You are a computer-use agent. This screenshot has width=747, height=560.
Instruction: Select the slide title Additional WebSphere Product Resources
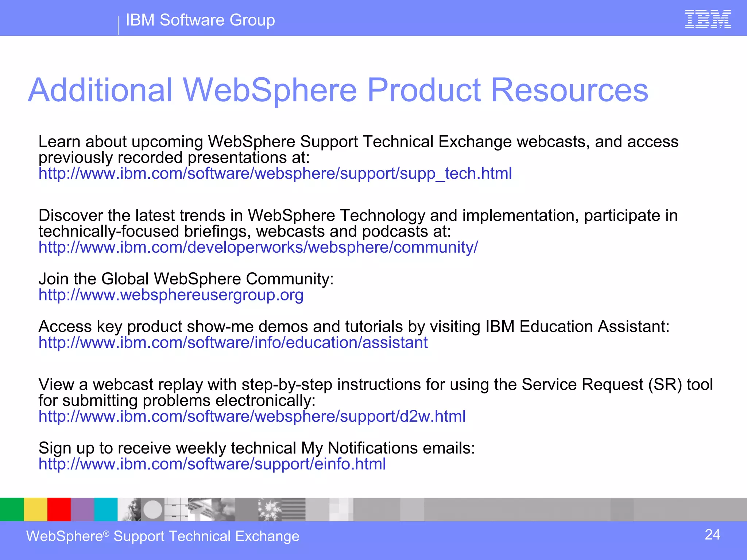point(338,90)
